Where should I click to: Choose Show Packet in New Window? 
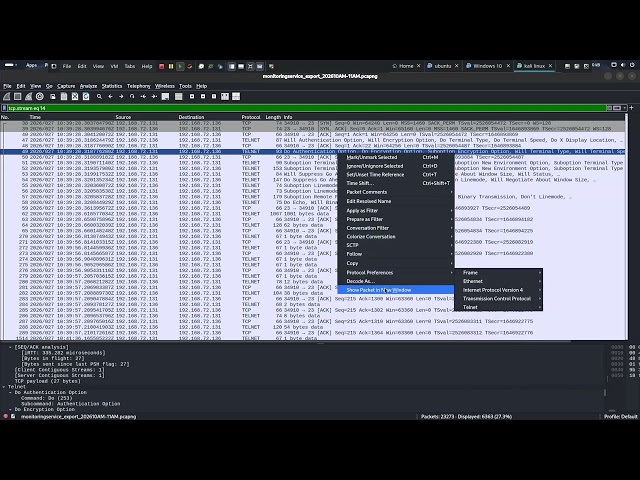[396, 290]
